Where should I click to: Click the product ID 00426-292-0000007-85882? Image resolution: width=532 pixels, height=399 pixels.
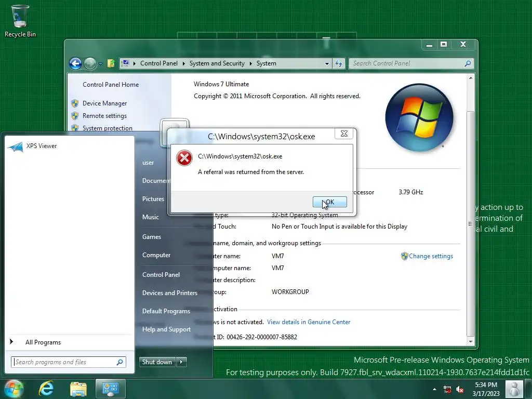point(262,337)
